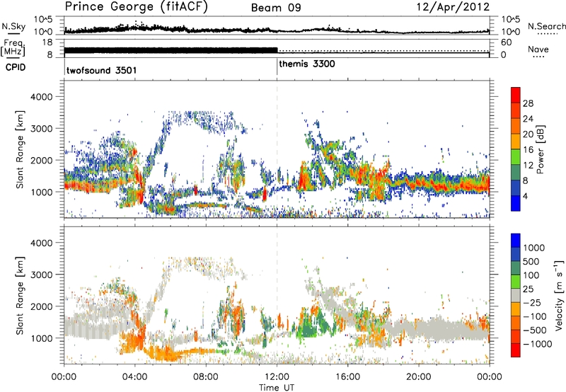This screenshot has width=566, height=392.
Task: Click the power color bar's red segment
Action: coord(516,96)
